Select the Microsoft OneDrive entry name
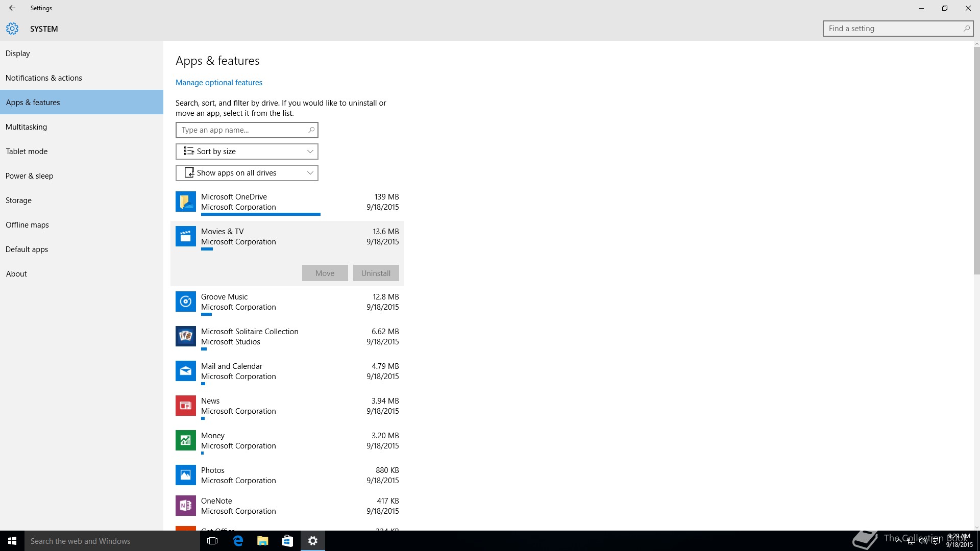 234,197
